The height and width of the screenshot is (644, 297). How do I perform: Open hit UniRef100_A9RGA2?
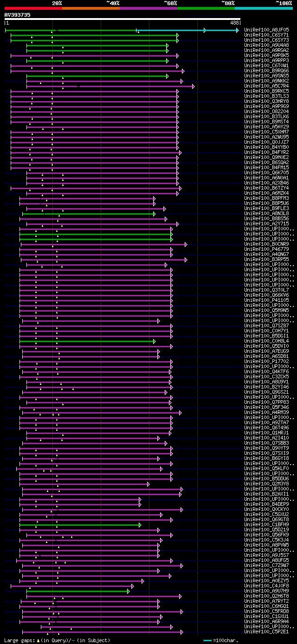[x=266, y=51]
